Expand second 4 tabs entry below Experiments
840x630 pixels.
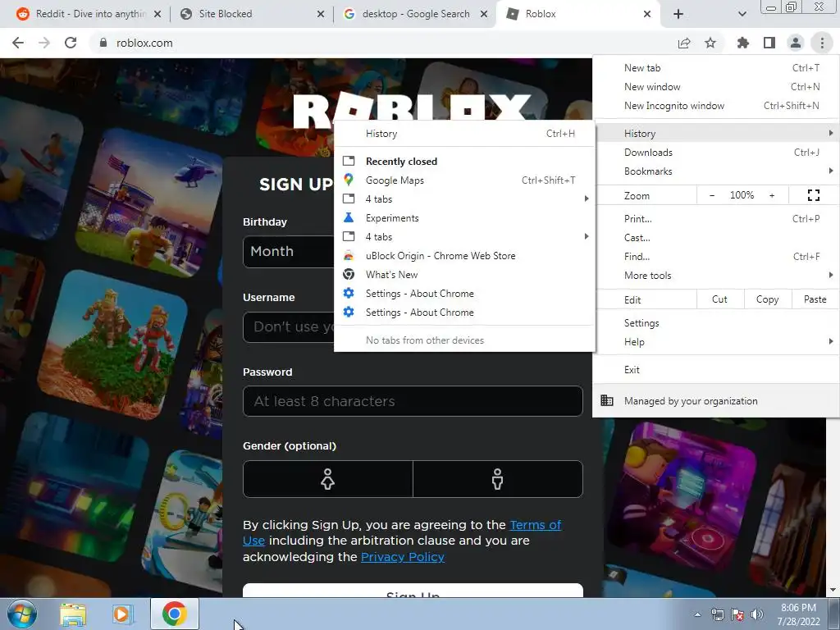tap(464, 237)
